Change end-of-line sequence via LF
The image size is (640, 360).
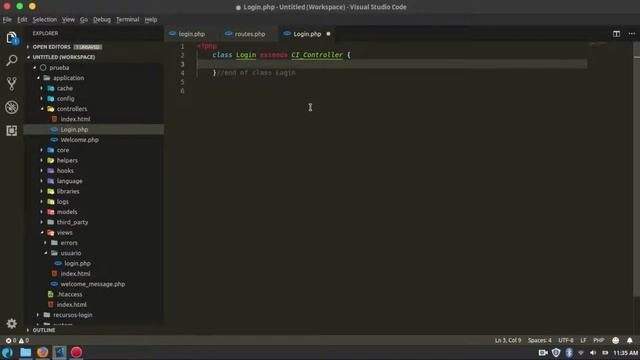coord(583,340)
